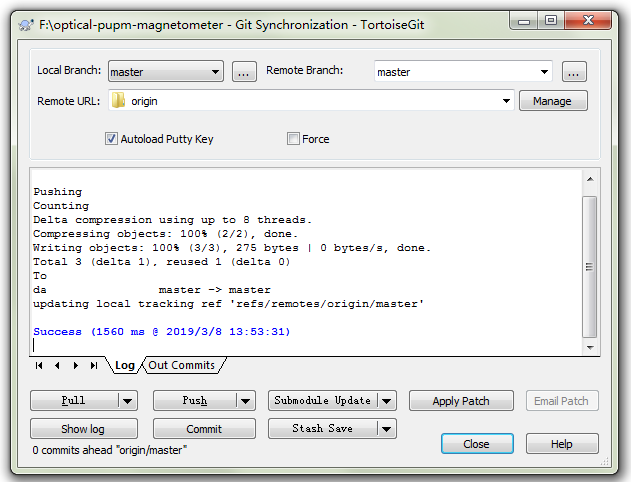Viewport: 631px width, 482px height.
Task: Click the Apply Patch button
Action: [x=461, y=401]
